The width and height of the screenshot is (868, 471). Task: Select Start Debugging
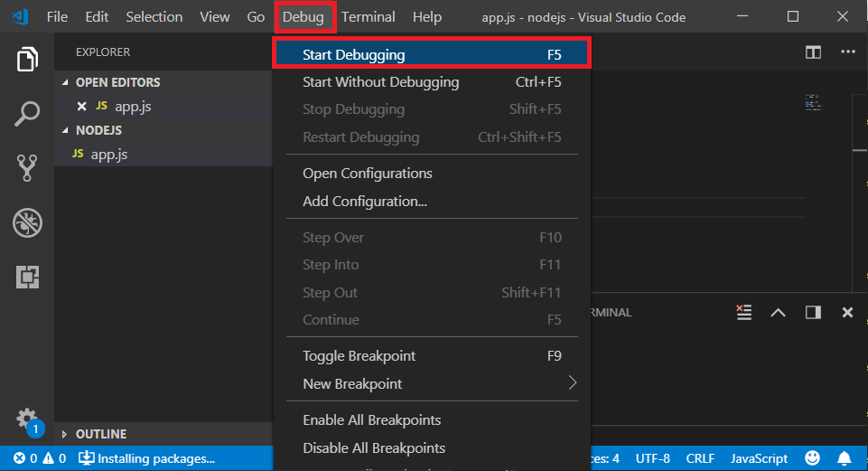[x=432, y=54]
